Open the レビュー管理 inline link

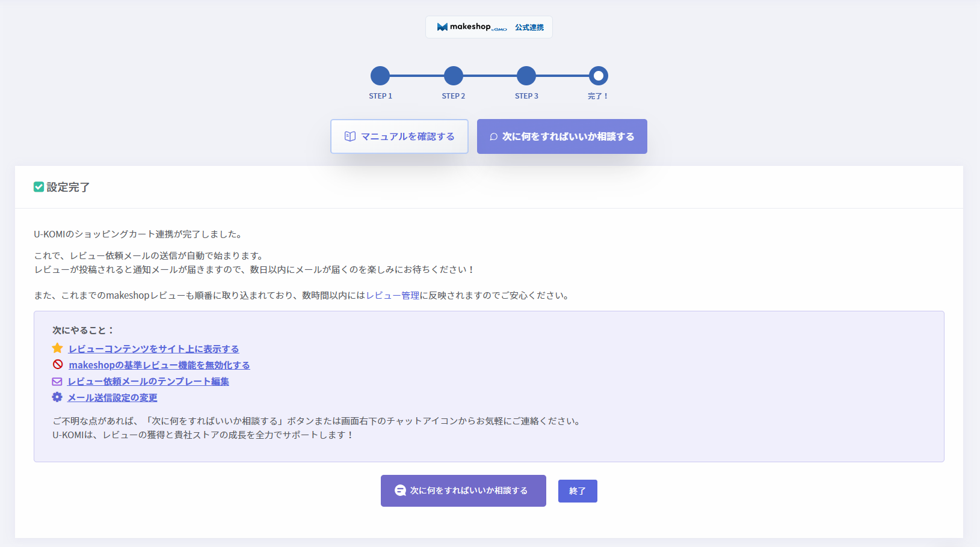pyautogui.click(x=392, y=295)
